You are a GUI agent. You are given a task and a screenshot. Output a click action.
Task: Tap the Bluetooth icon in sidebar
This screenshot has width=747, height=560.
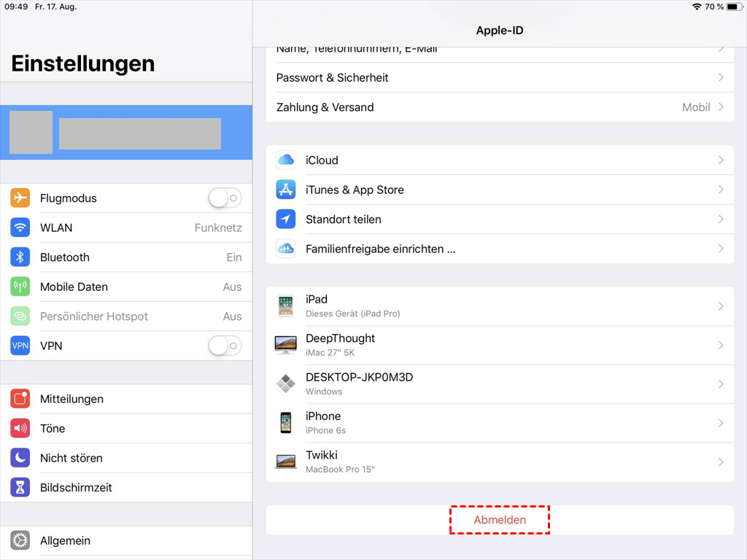click(20, 257)
